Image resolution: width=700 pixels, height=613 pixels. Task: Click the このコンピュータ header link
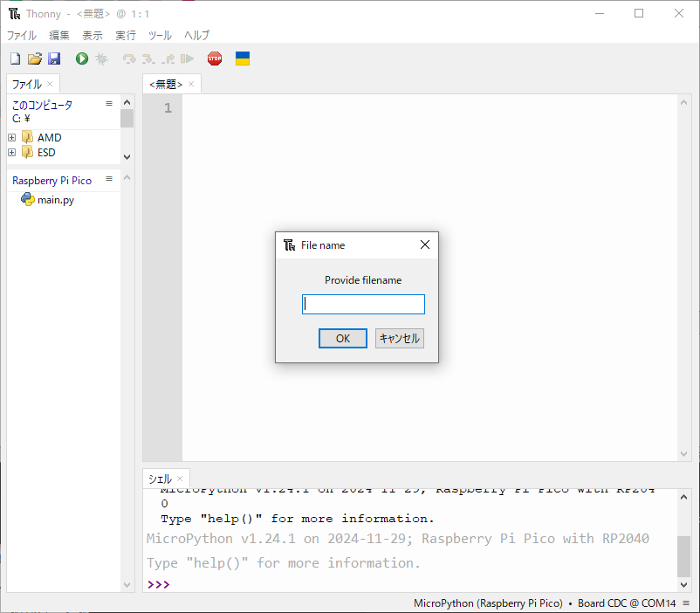coord(42,106)
